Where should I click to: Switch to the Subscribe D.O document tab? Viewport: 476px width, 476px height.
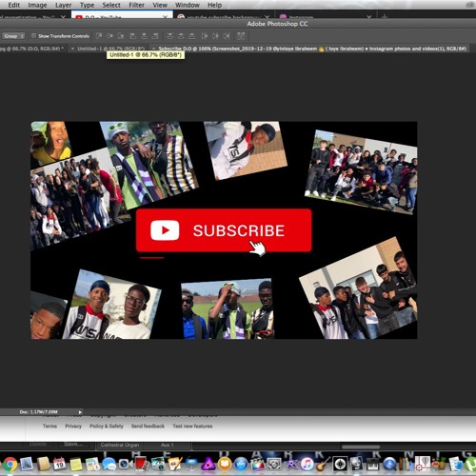pyautogui.click(x=312, y=49)
